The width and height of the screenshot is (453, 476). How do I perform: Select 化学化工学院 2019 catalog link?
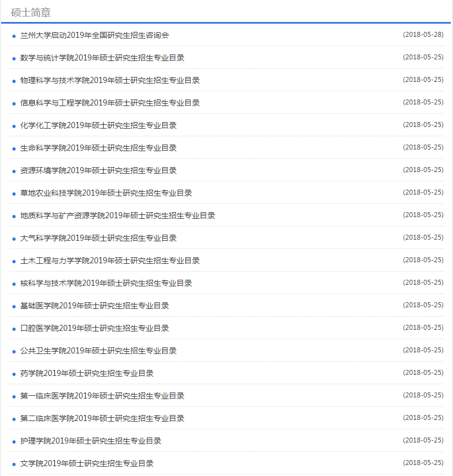pos(98,125)
